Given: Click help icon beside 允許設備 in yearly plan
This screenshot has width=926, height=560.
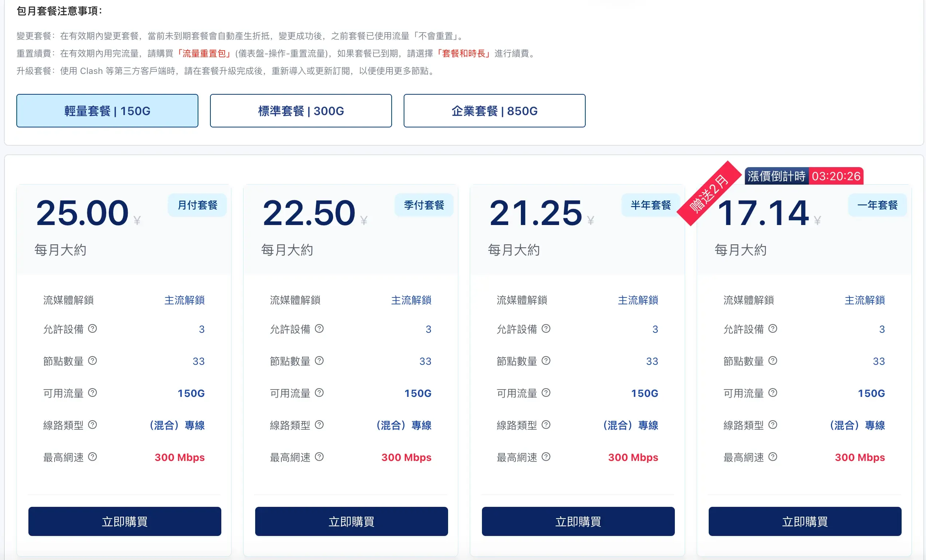Looking at the screenshot, I should pyautogui.click(x=773, y=329).
